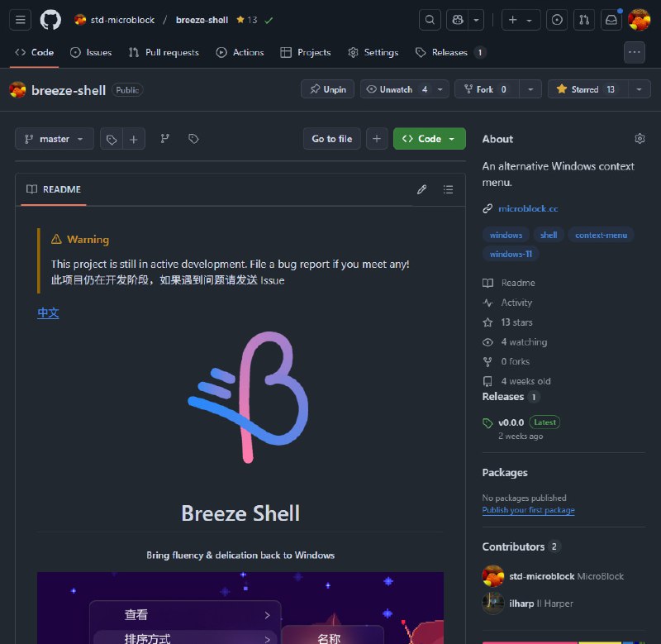This screenshot has height=644, width=661.
Task: Click the green check status icon
Action: 269,20
